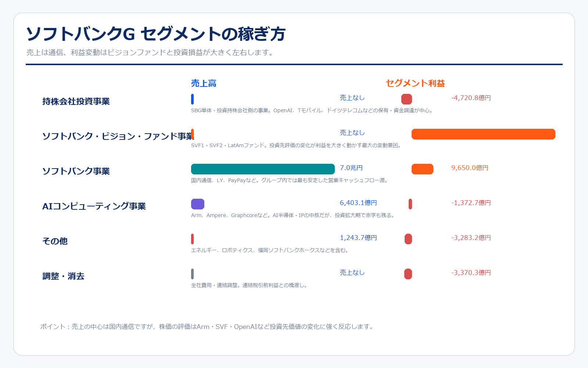Click the footer note starting ポイント:売上の中心

208,327
